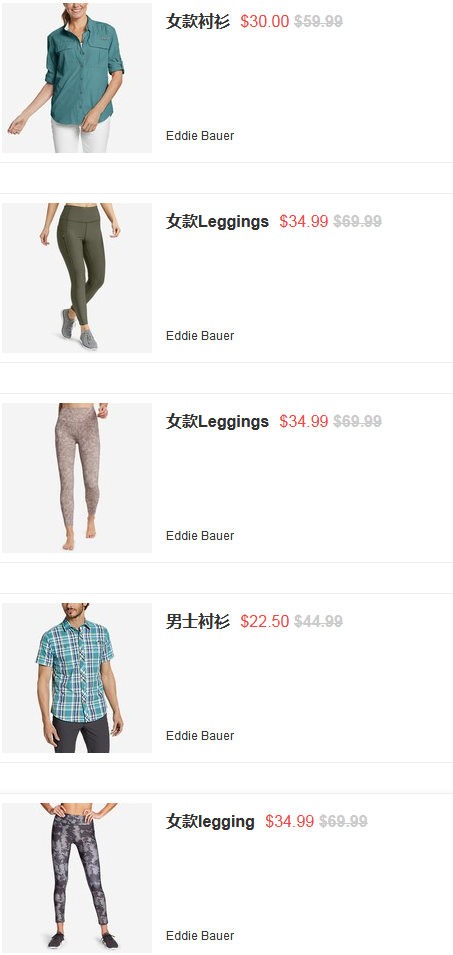Open the beige patterned leggings thumbnail
Screen dimensions: 453x955
point(77,478)
